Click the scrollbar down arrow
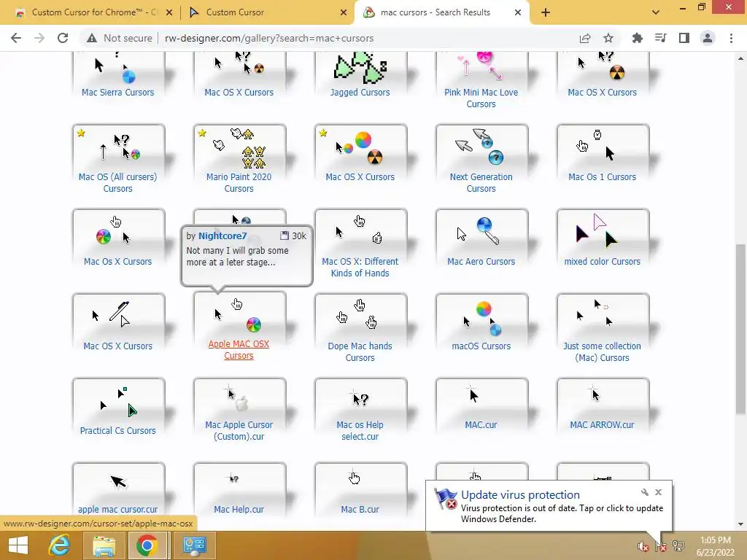Screen dimensions: 747x560 740,524
